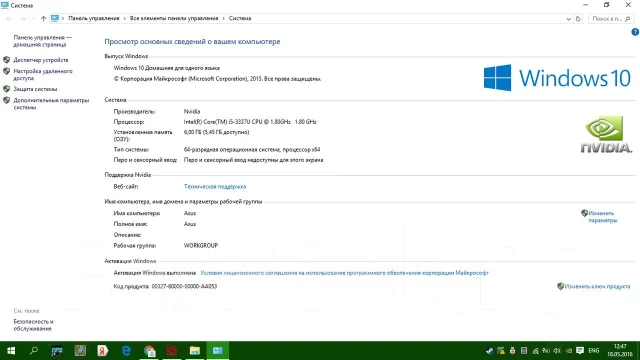The width and height of the screenshot is (640, 360).
Task: Open the Windows Start menu
Action: (x=11, y=351)
